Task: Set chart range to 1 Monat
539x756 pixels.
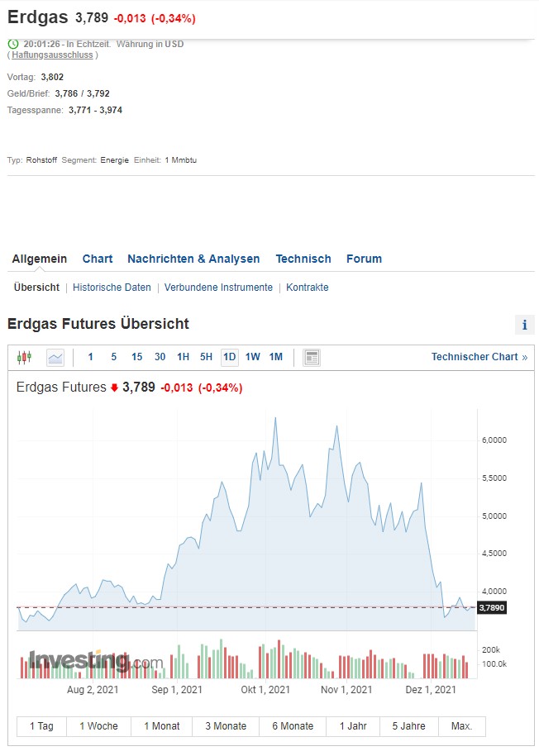Action: [x=162, y=726]
